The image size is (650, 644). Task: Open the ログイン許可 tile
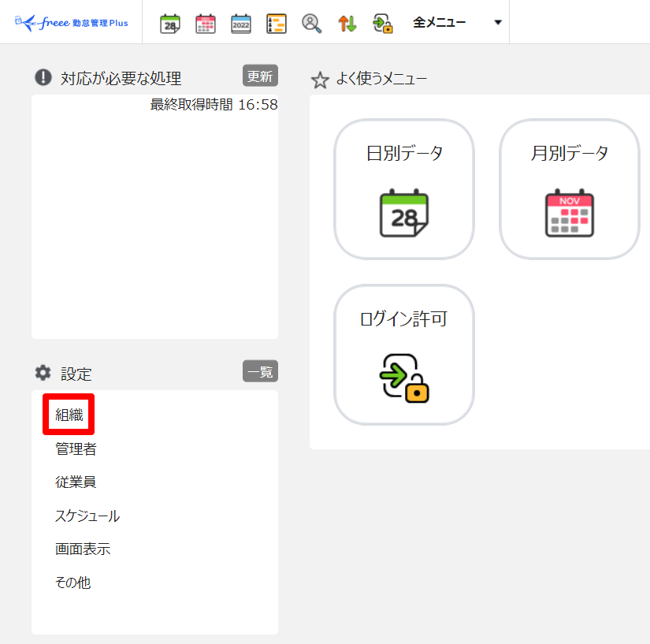pos(404,355)
